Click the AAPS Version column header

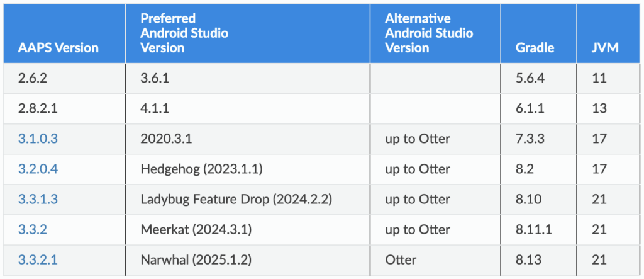click(60, 47)
